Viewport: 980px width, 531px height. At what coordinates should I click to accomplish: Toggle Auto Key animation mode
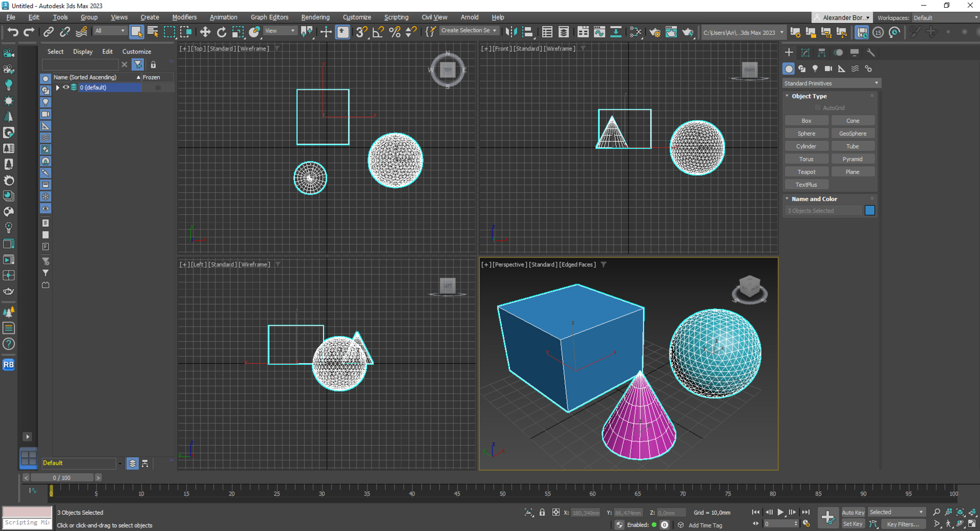pos(853,512)
